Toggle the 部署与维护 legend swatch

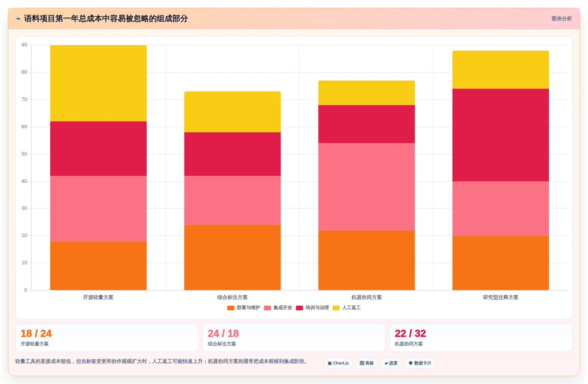click(x=231, y=308)
